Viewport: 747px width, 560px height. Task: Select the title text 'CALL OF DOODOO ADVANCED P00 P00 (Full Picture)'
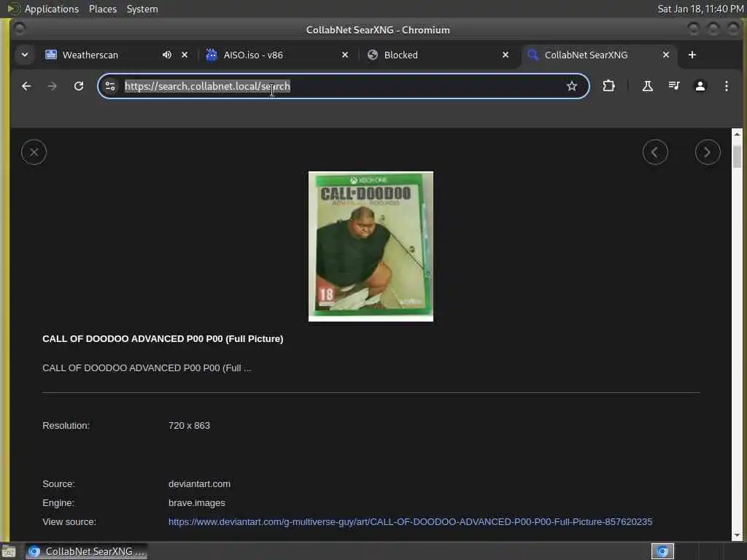(x=163, y=338)
